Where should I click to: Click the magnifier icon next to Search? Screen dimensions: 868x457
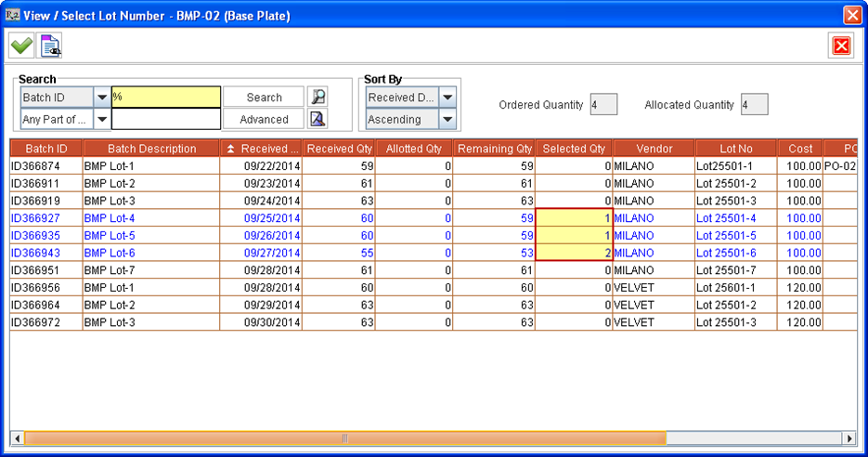click(317, 98)
